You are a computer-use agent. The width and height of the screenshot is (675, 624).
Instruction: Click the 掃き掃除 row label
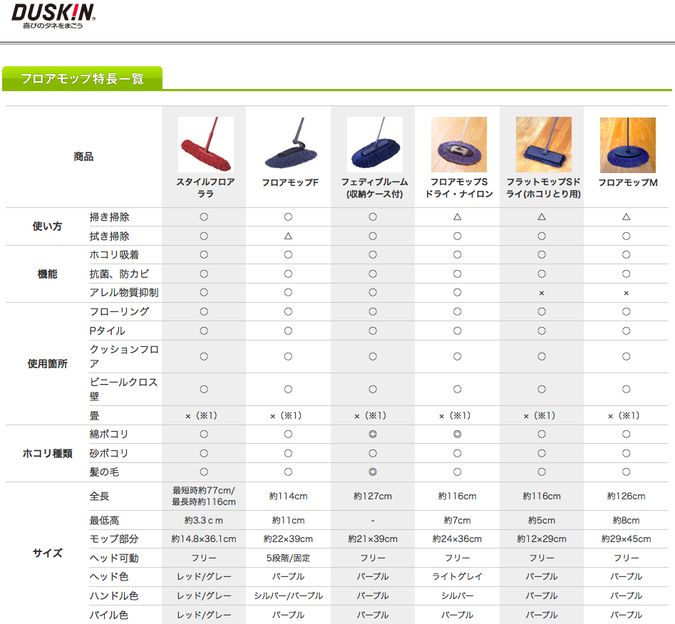[109, 217]
